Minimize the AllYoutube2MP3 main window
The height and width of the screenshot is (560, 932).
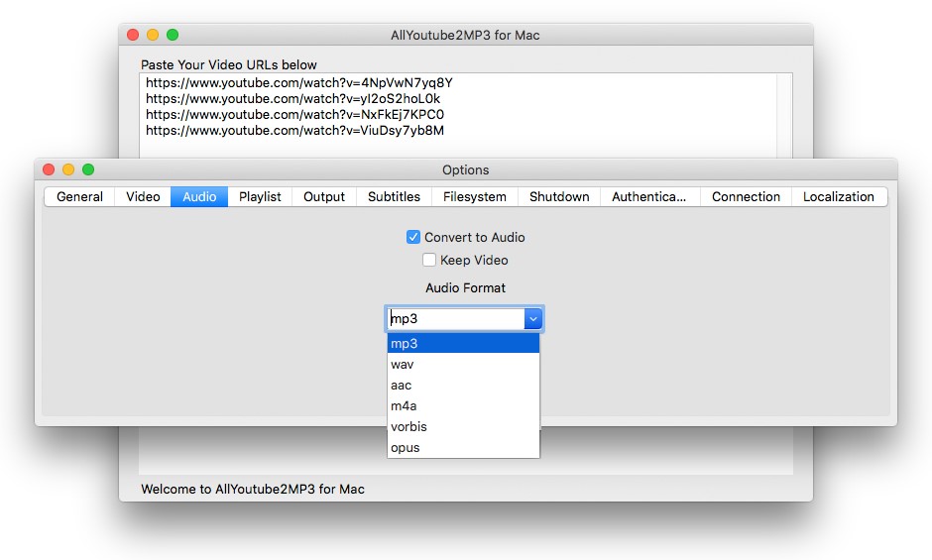click(x=153, y=35)
